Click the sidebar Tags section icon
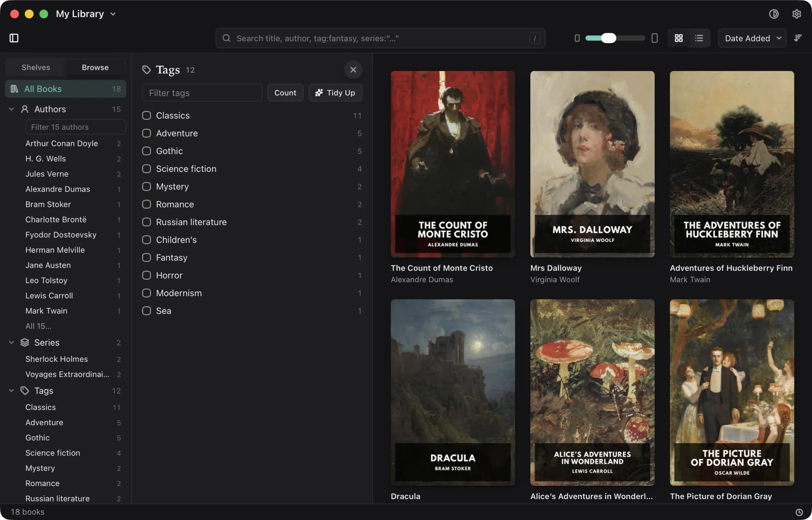The width and height of the screenshot is (812, 520). 25,391
